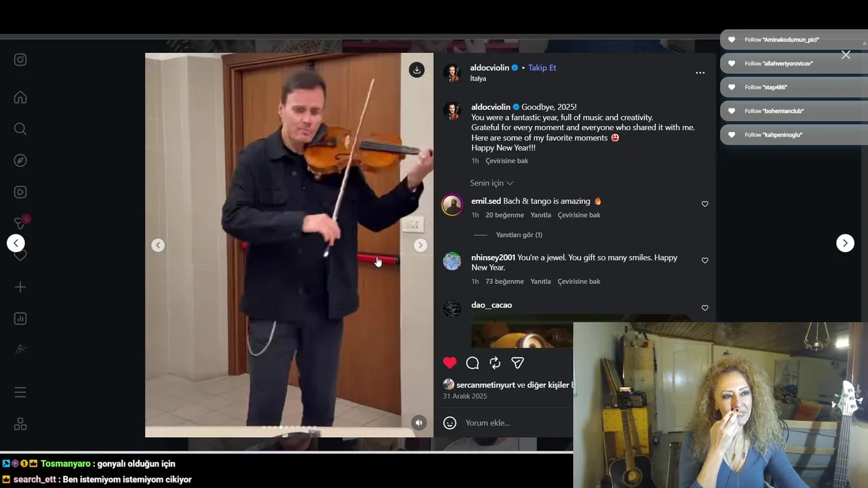Unlike the post with red heart
Viewport: 868px width, 488px height.
[450, 363]
